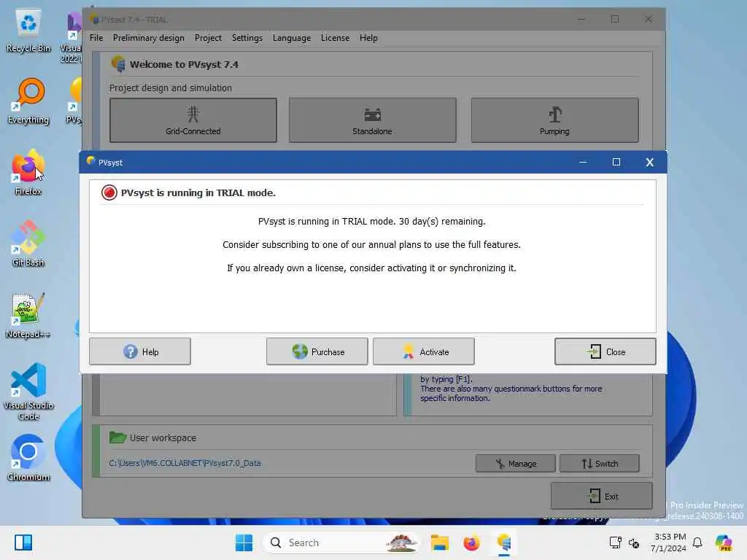Click Manage workspace button
747x560 pixels.
pos(516,463)
